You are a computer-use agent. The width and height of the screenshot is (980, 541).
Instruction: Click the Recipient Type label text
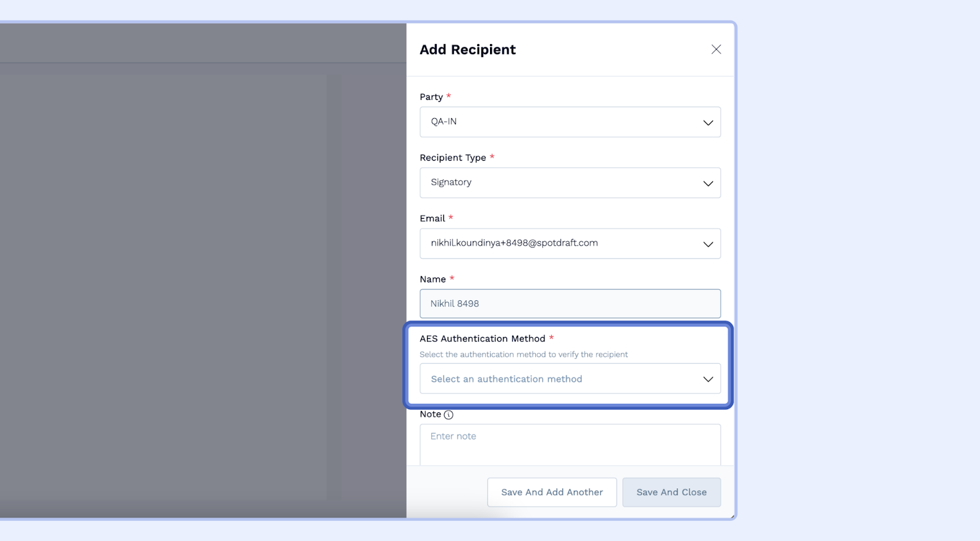tap(453, 157)
